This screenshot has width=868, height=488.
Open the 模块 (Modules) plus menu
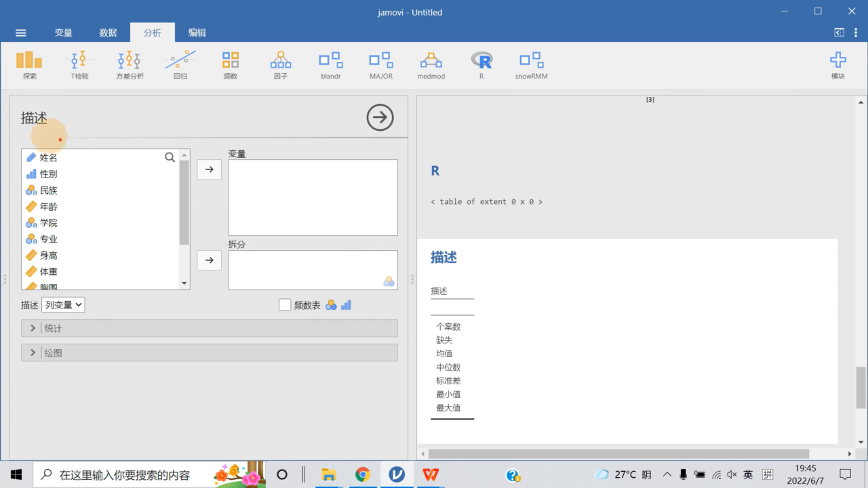pyautogui.click(x=838, y=65)
